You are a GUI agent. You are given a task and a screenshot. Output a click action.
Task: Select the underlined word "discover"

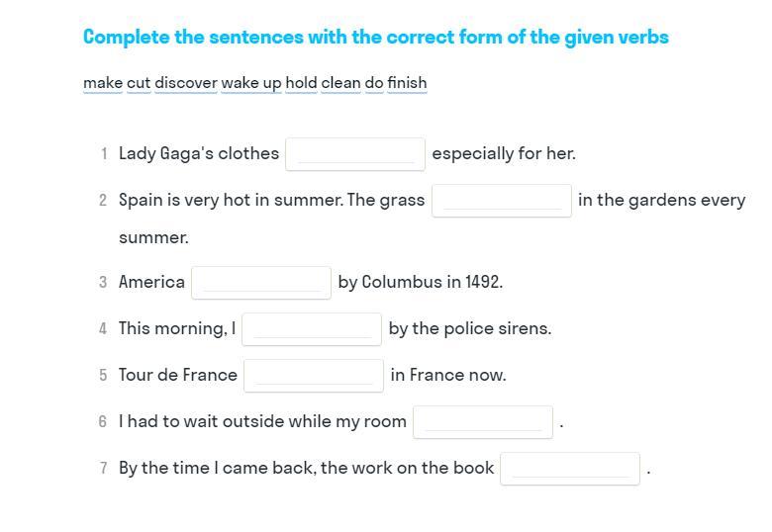186,83
